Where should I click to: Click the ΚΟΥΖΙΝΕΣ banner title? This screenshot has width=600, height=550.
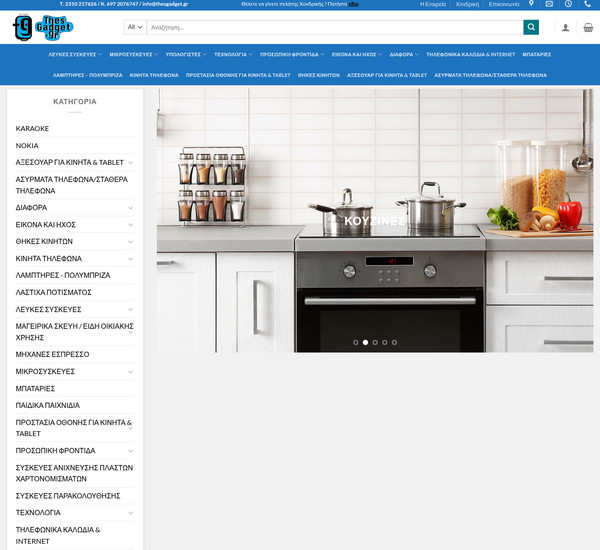pyautogui.click(x=374, y=221)
